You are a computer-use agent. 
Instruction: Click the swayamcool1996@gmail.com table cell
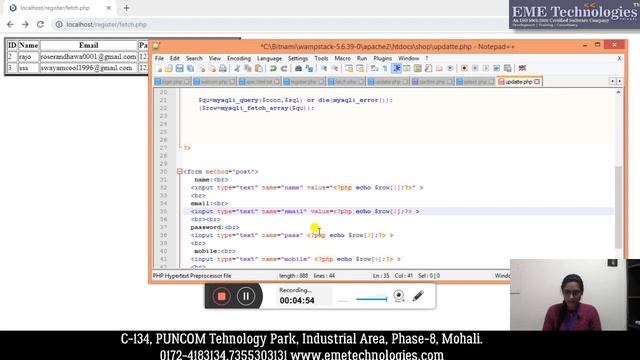pyautogui.click(x=89, y=68)
